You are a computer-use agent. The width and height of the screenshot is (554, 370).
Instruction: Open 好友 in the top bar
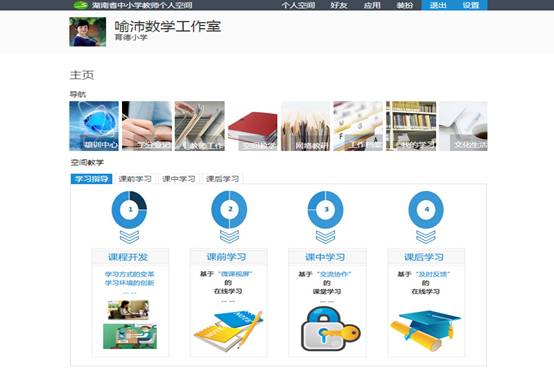(338, 5)
